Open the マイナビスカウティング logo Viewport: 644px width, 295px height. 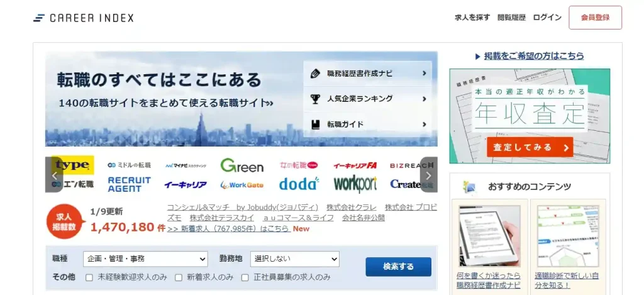(x=186, y=165)
